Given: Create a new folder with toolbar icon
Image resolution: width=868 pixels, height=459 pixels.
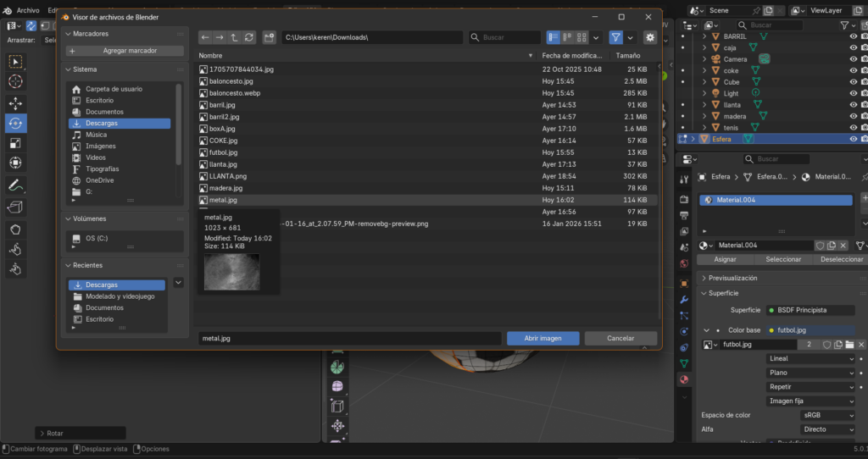Looking at the screenshot, I should tap(269, 37).
